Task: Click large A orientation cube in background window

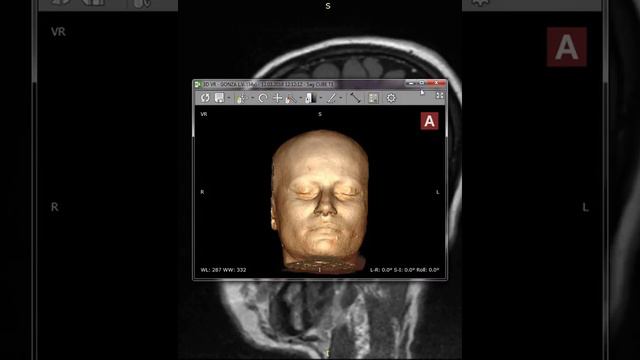Action: tap(567, 47)
